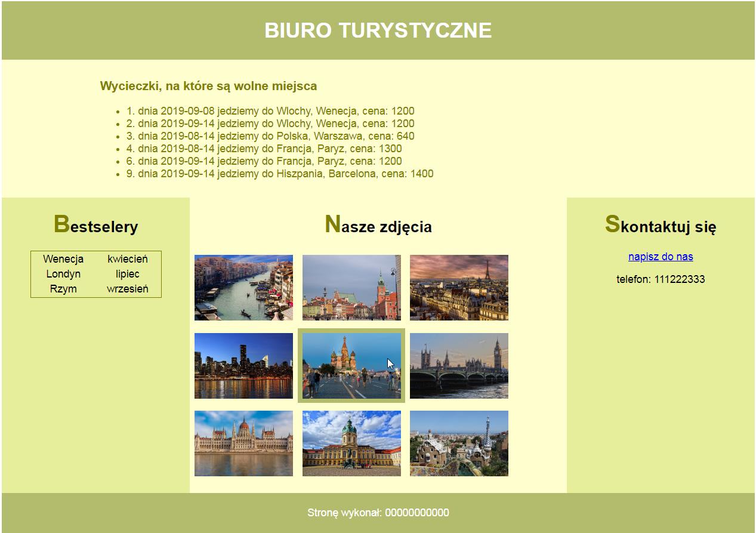Click the BIURO TURYSTYCZNE header title

click(378, 30)
